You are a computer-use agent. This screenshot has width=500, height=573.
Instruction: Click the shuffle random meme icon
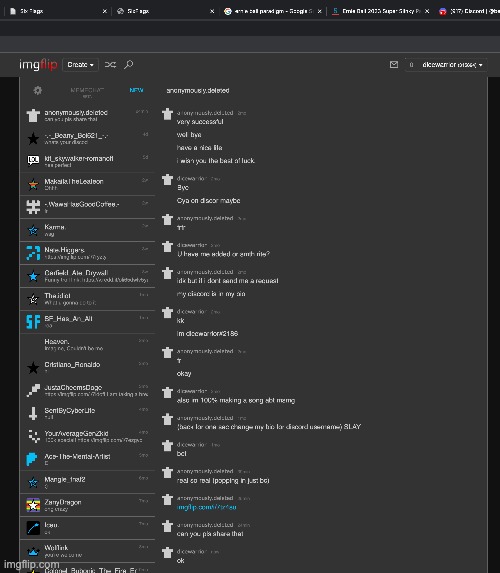point(110,65)
